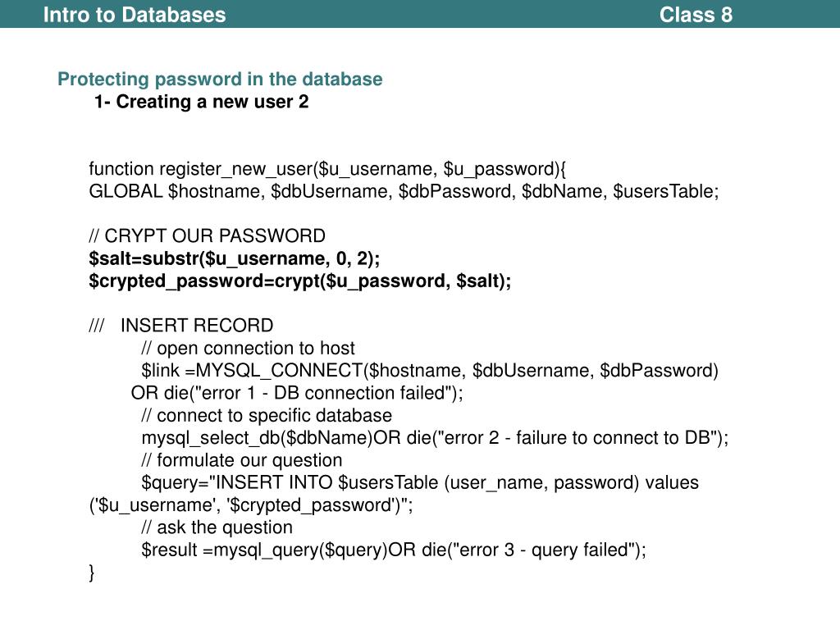The image size is (840, 630).
Task: Click the 'error 1 - DB connection failed' line
Action: (x=297, y=393)
